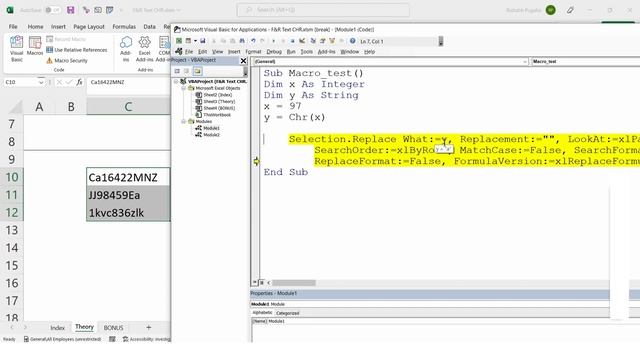Collapse the Modules folder expander
This screenshot has height=360, width=640.
tap(184, 121)
